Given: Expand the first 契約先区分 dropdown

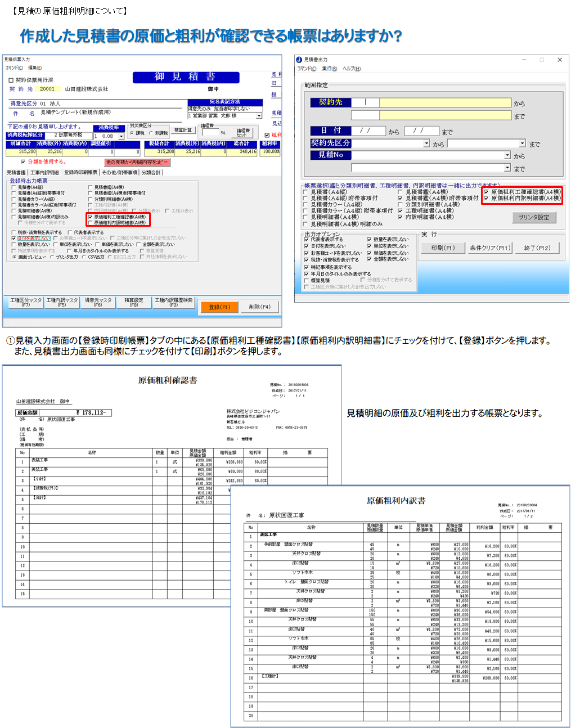Looking at the screenshot, I should click(x=426, y=143).
